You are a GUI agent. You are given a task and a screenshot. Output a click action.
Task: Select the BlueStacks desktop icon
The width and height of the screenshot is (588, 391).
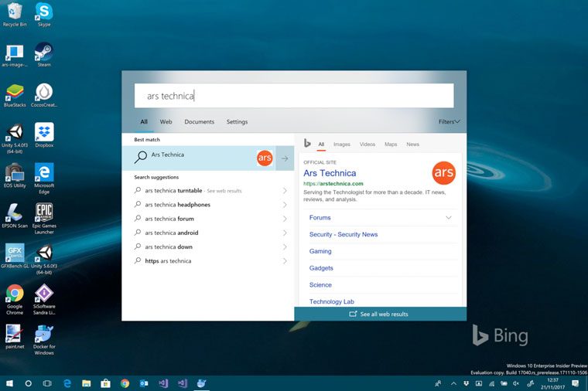15,95
